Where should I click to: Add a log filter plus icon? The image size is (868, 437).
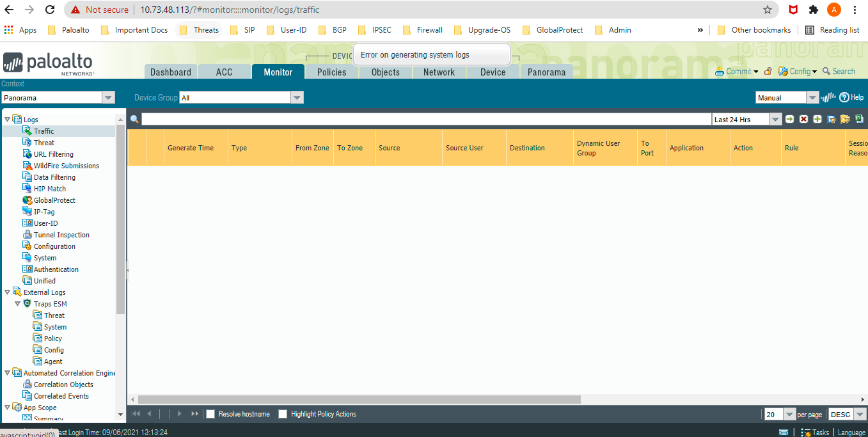(x=817, y=119)
